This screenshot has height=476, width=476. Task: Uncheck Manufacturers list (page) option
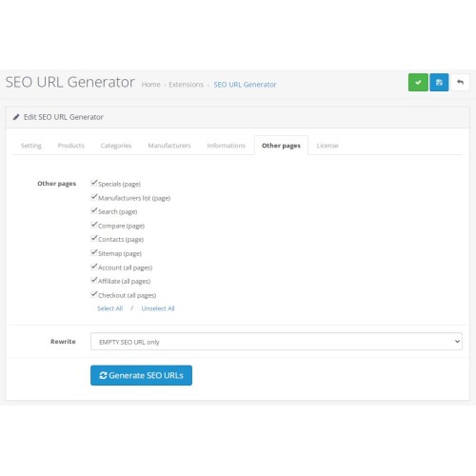[x=94, y=197]
